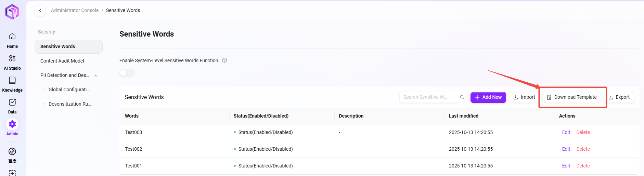Open the Content Audit Model menu item

[x=62, y=61]
